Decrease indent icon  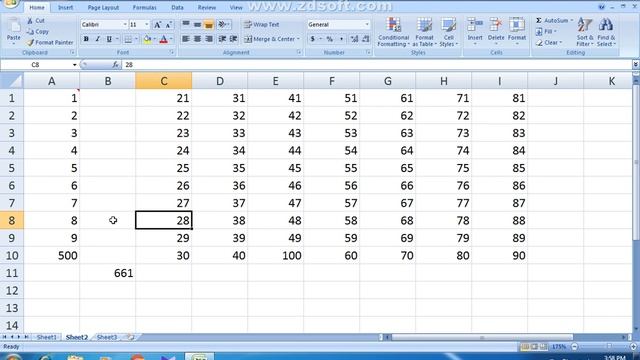coord(222,39)
